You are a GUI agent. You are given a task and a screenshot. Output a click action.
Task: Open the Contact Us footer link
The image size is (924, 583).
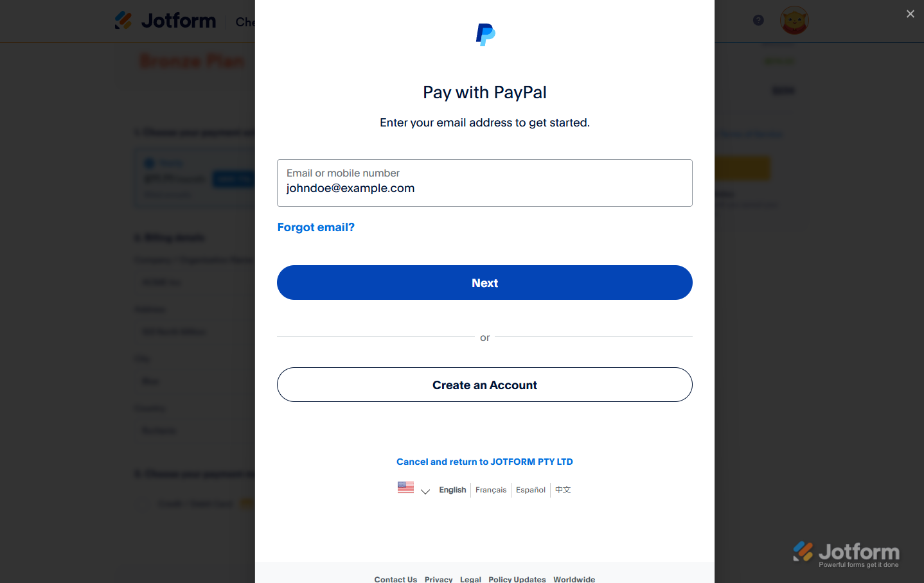[x=395, y=579]
